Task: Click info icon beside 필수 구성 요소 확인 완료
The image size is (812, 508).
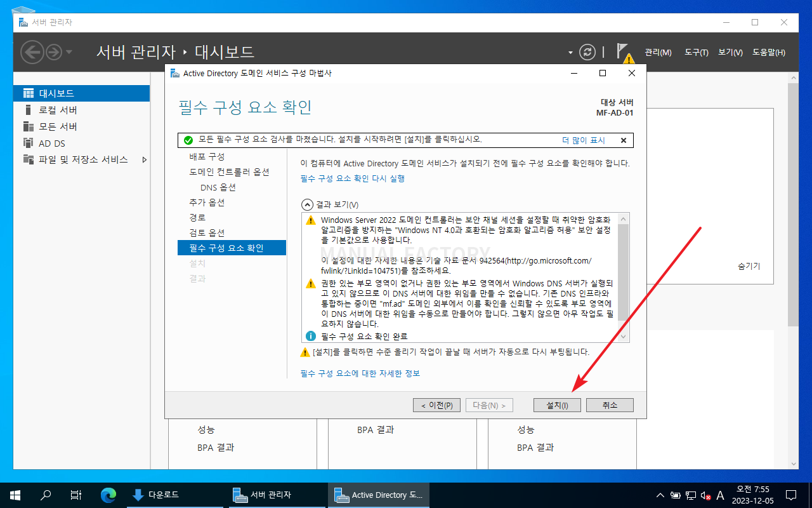Action: click(311, 336)
